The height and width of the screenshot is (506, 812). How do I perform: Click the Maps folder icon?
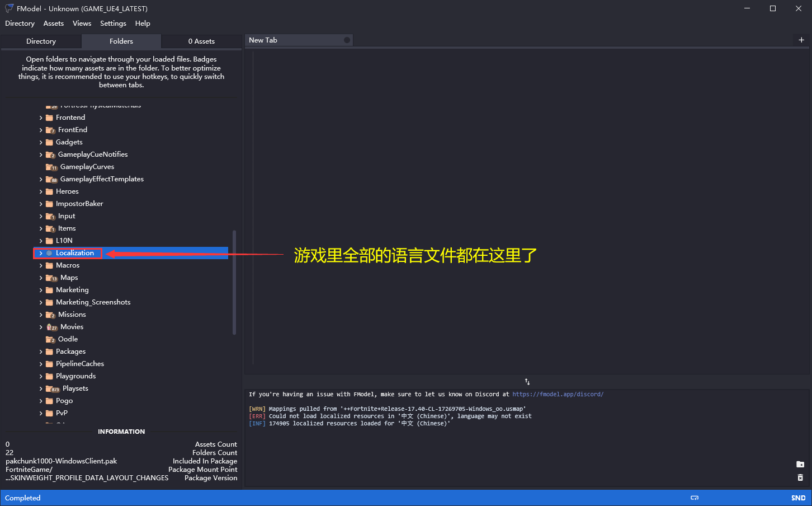(x=51, y=278)
